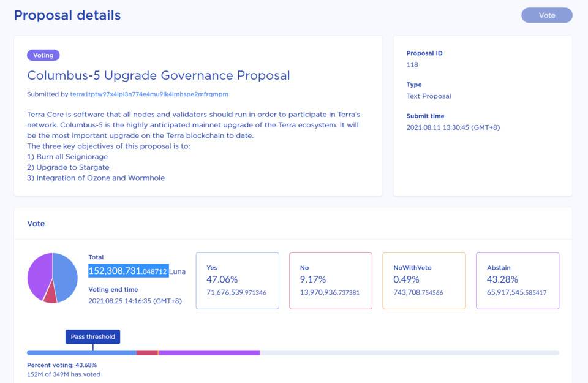The height and width of the screenshot is (383, 588).
Task: Click the '9.17%' No percentage
Action: tap(313, 279)
